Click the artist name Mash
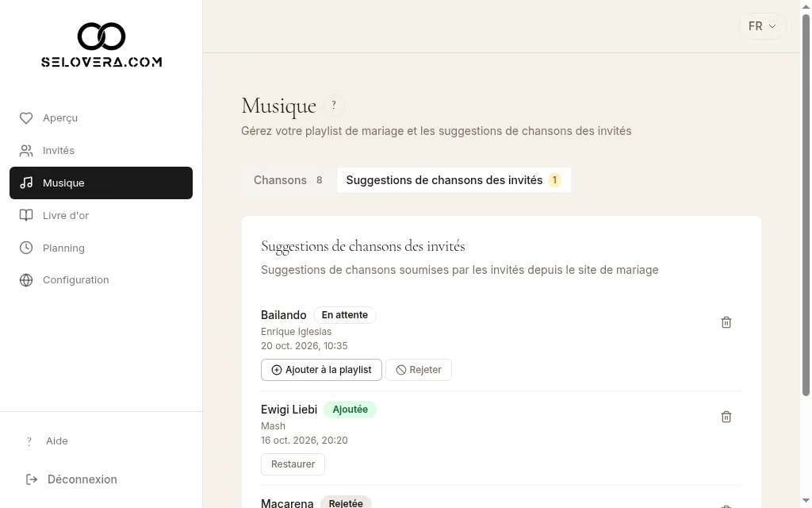The width and height of the screenshot is (812, 508). coord(273,426)
